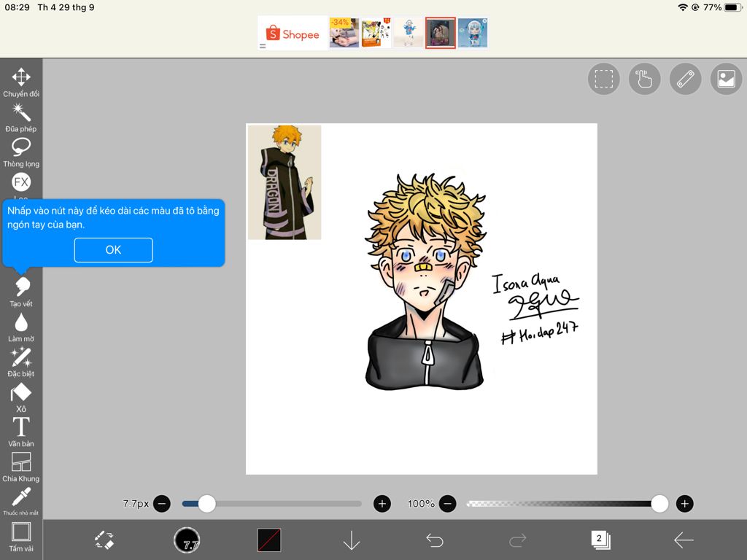Select the Chuyển đổi transform tool
Screen dimensions: 747x560
click(21, 82)
